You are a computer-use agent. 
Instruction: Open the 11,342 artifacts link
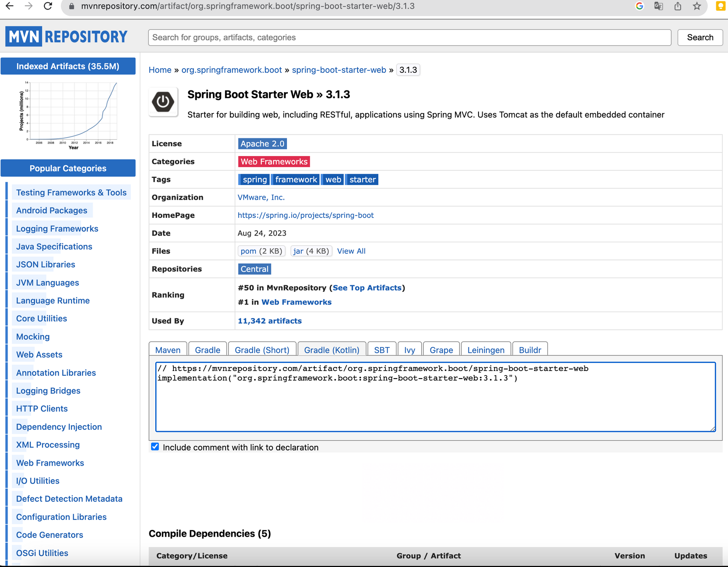[270, 321]
